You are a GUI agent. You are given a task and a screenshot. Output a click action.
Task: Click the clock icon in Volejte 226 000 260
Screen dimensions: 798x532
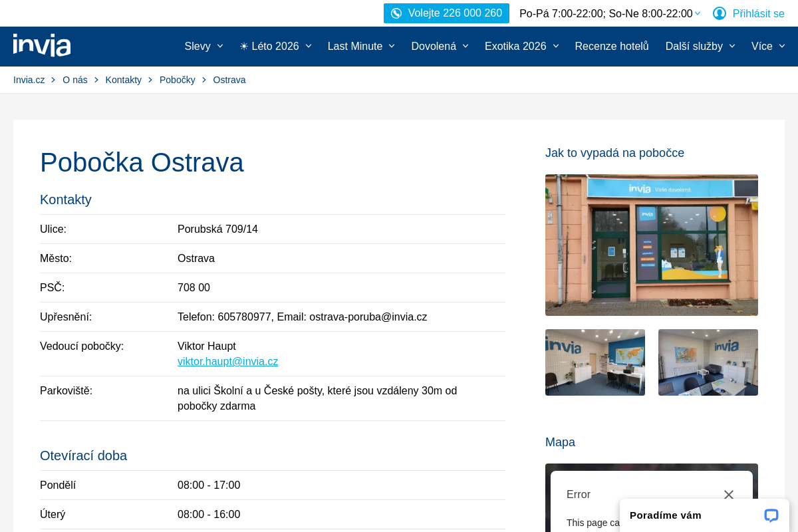(x=396, y=13)
